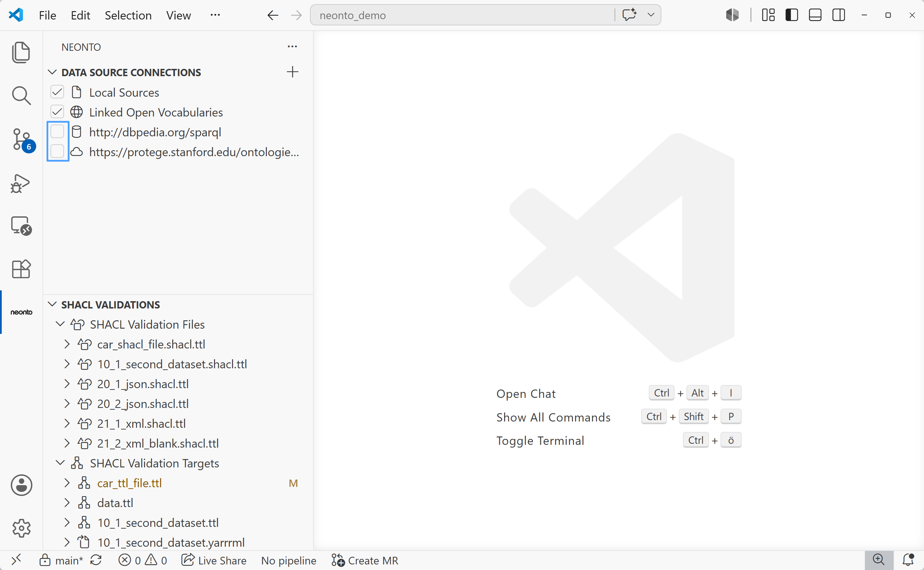Image resolution: width=924 pixels, height=570 pixels.
Task: Go back with the left arrow
Action: click(x=272, y=15)
